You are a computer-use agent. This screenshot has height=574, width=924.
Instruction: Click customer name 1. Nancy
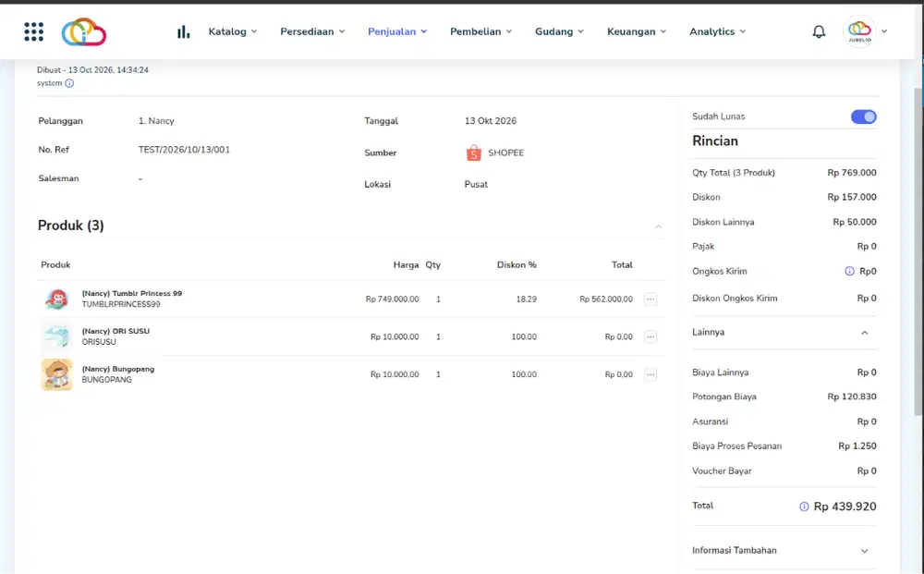click(156, 121)
